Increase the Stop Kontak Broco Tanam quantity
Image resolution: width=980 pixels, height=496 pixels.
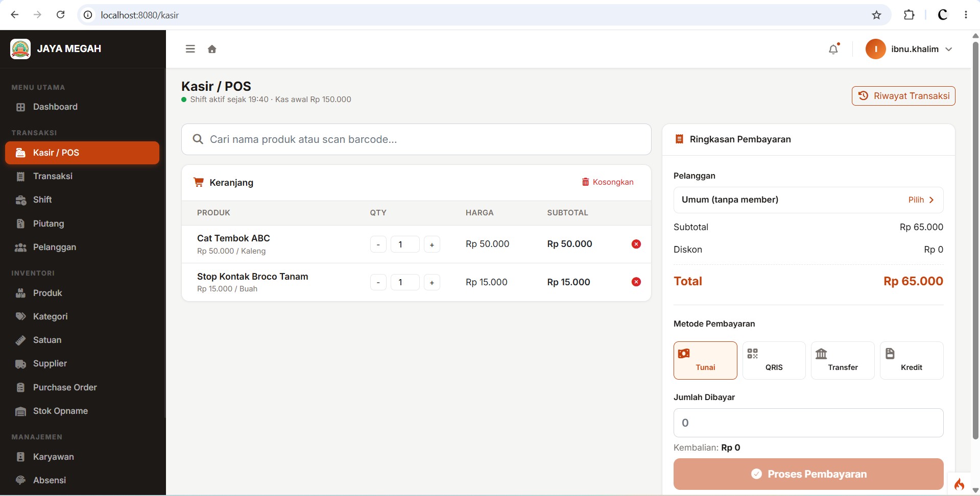click(432, 282)
